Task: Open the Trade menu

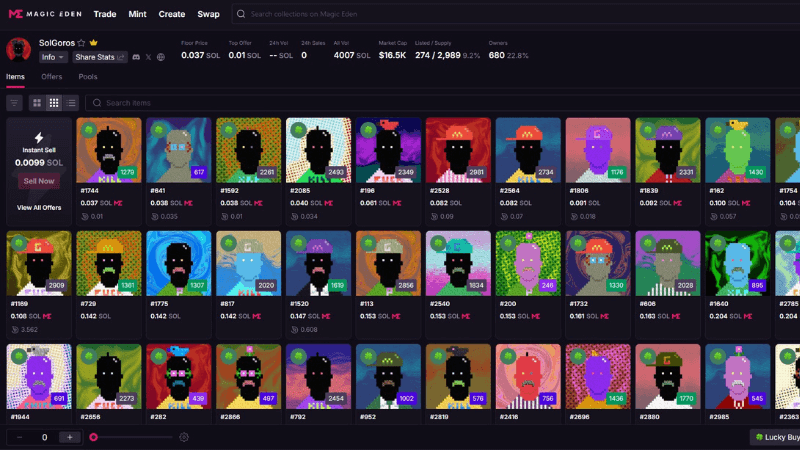Action: click(105, 14)
